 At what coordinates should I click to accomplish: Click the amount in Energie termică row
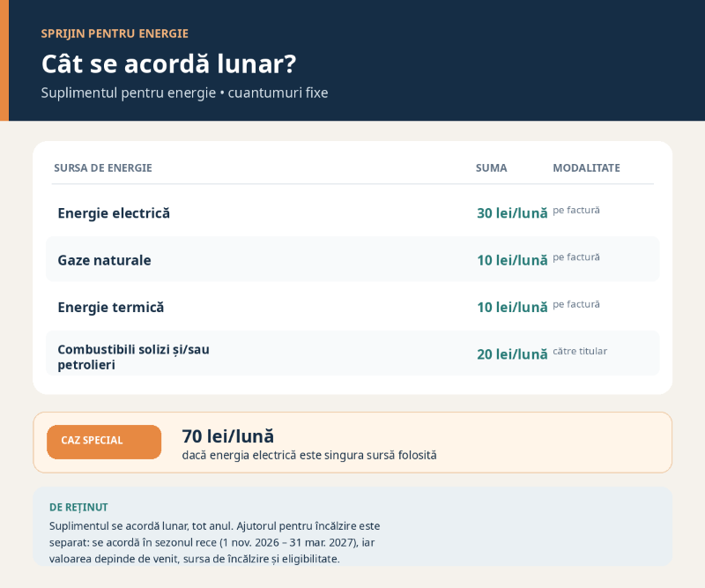[512, 308]
